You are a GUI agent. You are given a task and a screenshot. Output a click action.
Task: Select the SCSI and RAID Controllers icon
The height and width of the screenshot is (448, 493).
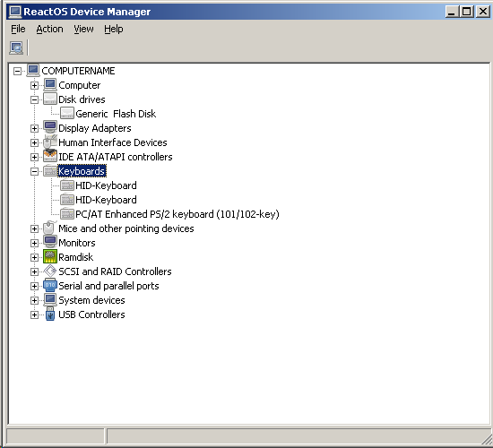[x=50, y=271]
